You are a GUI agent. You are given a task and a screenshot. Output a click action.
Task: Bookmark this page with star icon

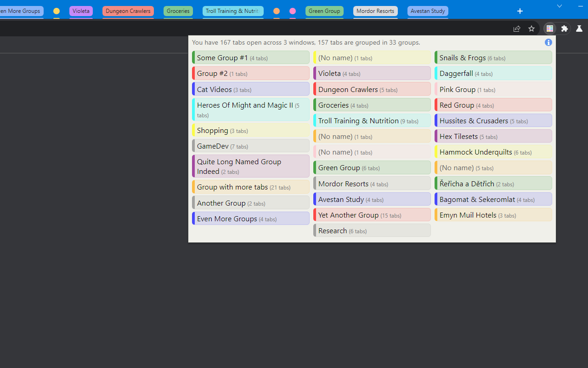coord(531,29)
